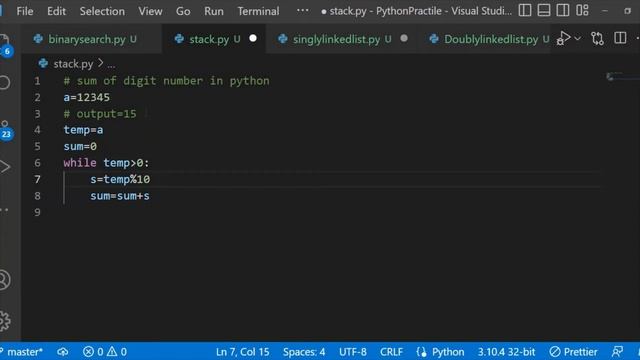Change indentation via Spaces: 4
The image size is (640, 360).
(x=304, y=351)
